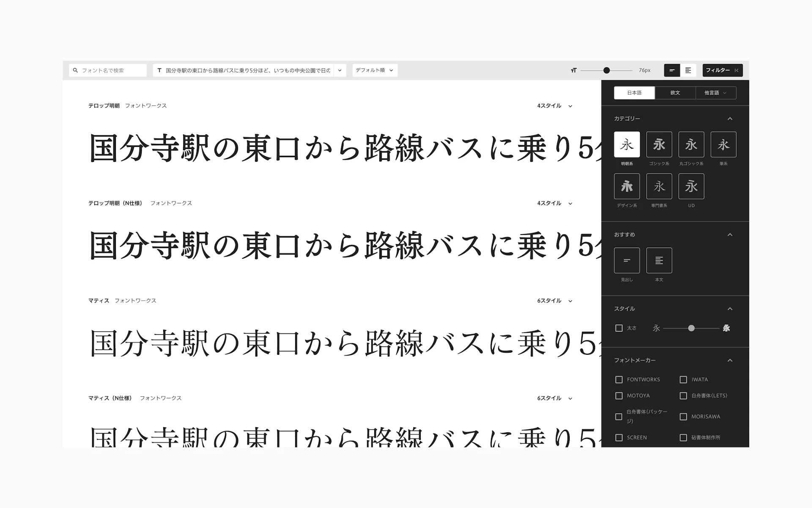Click the sample text input field
This screenshot has height=508, width=812.
click(244, 70)
